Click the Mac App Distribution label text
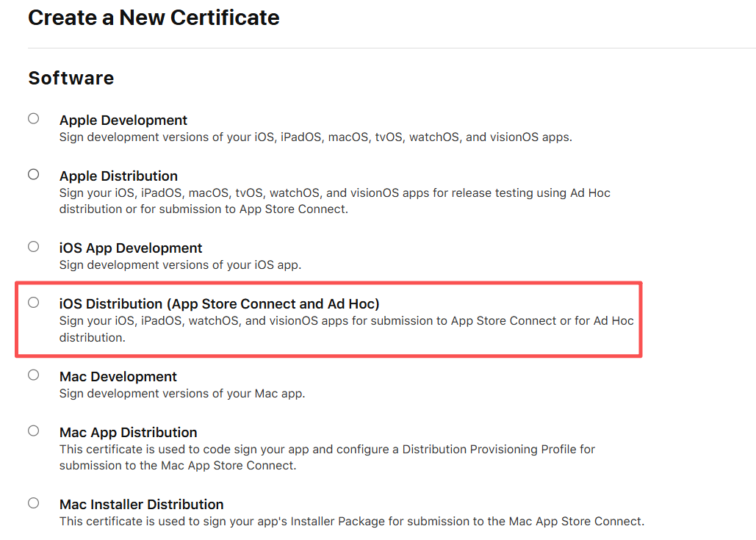756x540 pixels. [129, 432]
